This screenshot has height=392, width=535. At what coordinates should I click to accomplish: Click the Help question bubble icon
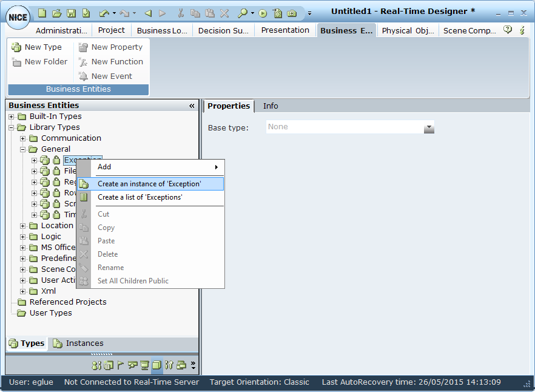click(508, 30)
